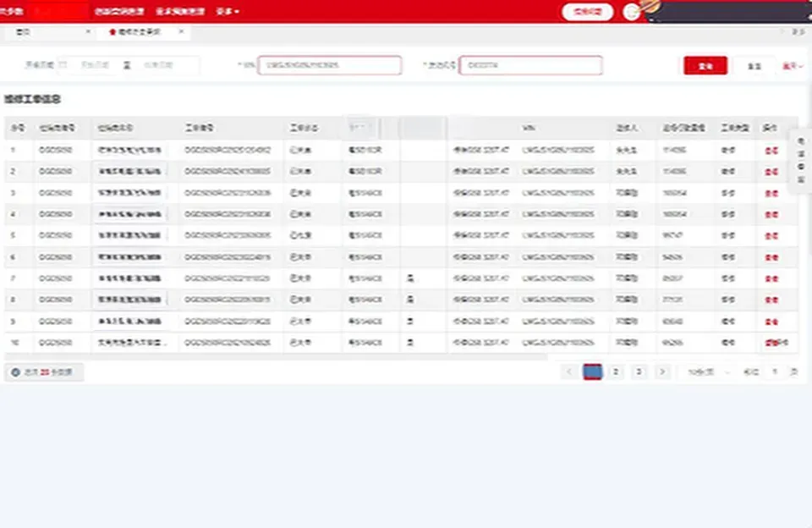
Task: Open the last dropdown menu in top navigation
Action: tap(228, 12)
